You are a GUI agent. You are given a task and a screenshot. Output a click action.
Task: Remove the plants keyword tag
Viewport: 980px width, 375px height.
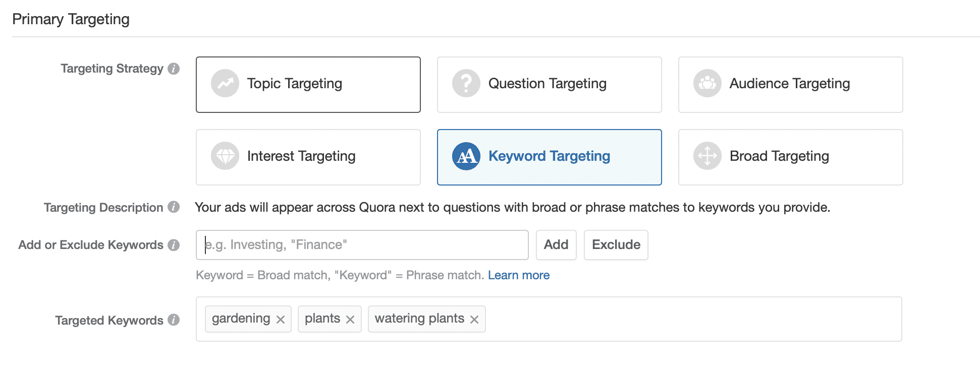coord(350,320)
